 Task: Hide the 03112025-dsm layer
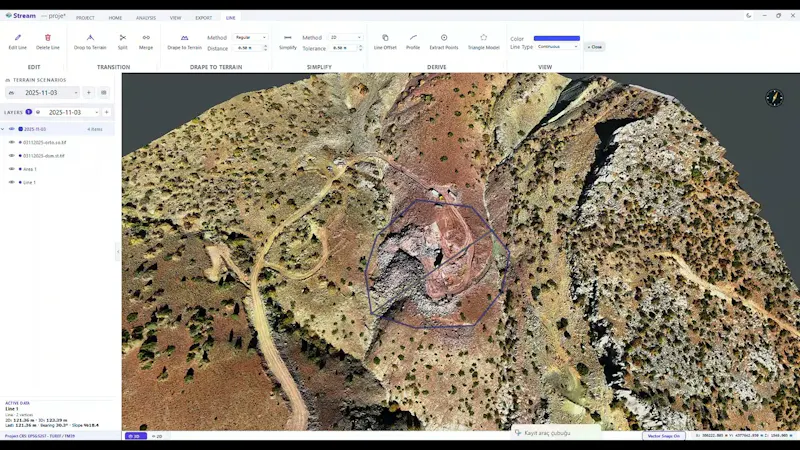tap(12, 156)
